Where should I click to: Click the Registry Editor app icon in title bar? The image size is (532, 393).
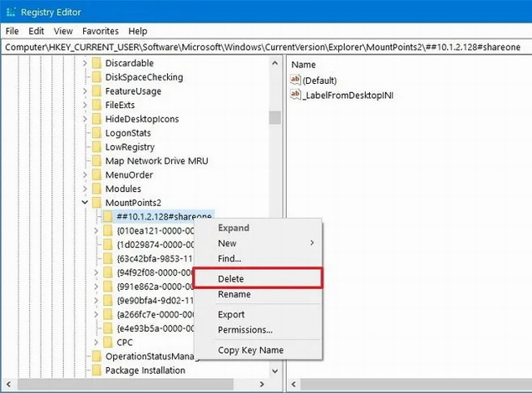click(x=11, y=11)
